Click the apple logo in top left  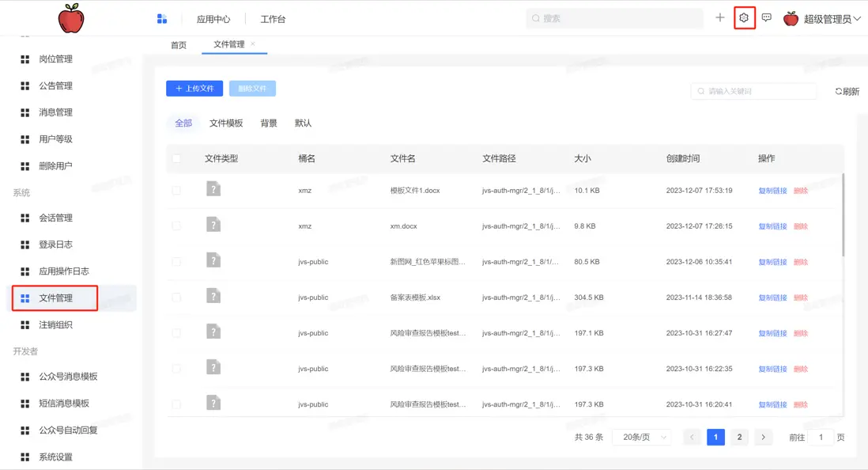tap(70, 17)
